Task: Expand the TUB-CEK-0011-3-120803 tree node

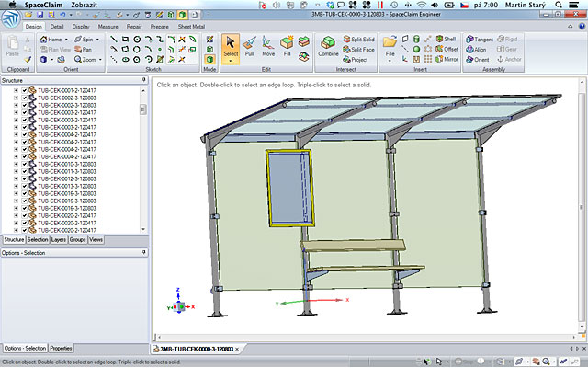Action: (16, 172)
